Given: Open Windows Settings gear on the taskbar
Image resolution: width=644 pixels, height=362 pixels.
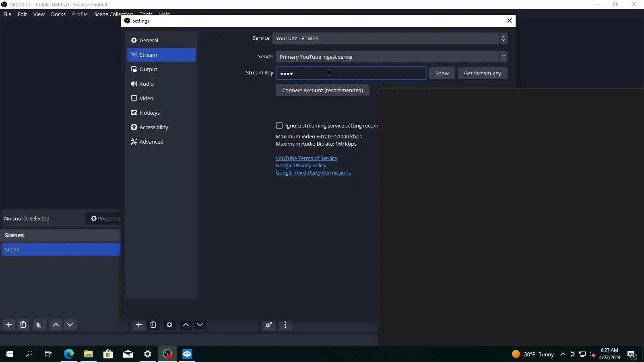Looking at the screenshot, I should coord(148,354).
